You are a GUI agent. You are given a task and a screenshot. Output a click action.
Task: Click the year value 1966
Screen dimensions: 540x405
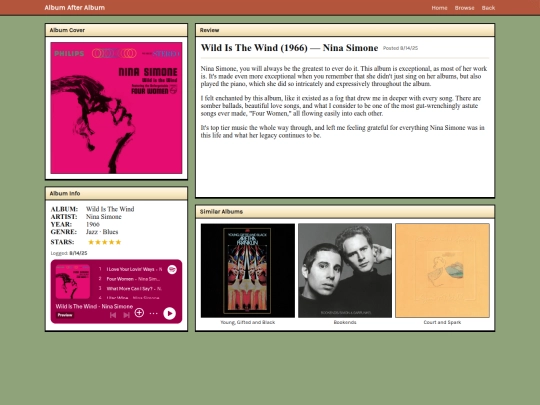(x=93, y=224)
